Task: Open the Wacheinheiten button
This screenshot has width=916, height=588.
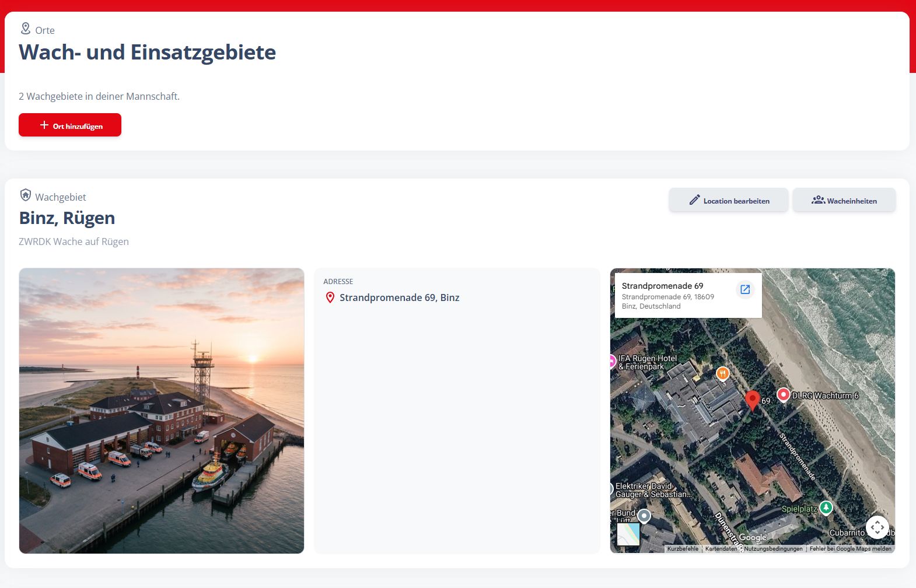Action: tap(844, 200)
